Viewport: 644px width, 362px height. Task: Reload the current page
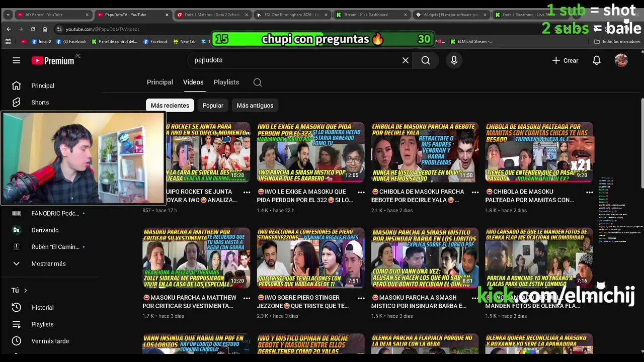(33, 29)
